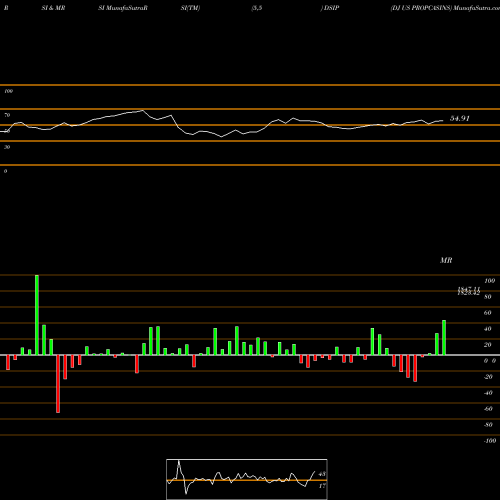
Task: Click the 'SI MunafaSutraR' header text
Action: (x=123, y=8)
